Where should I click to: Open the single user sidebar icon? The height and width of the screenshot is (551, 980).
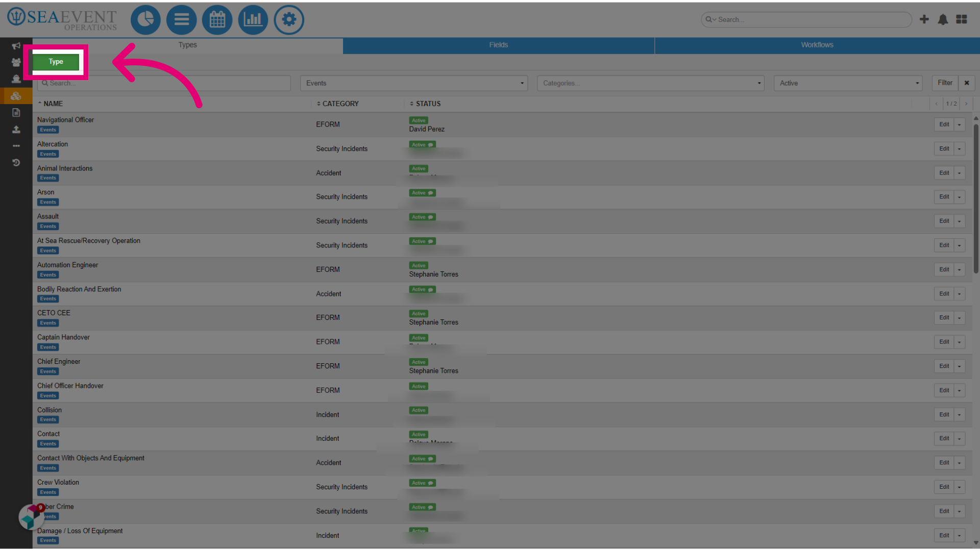pos(16,79)
